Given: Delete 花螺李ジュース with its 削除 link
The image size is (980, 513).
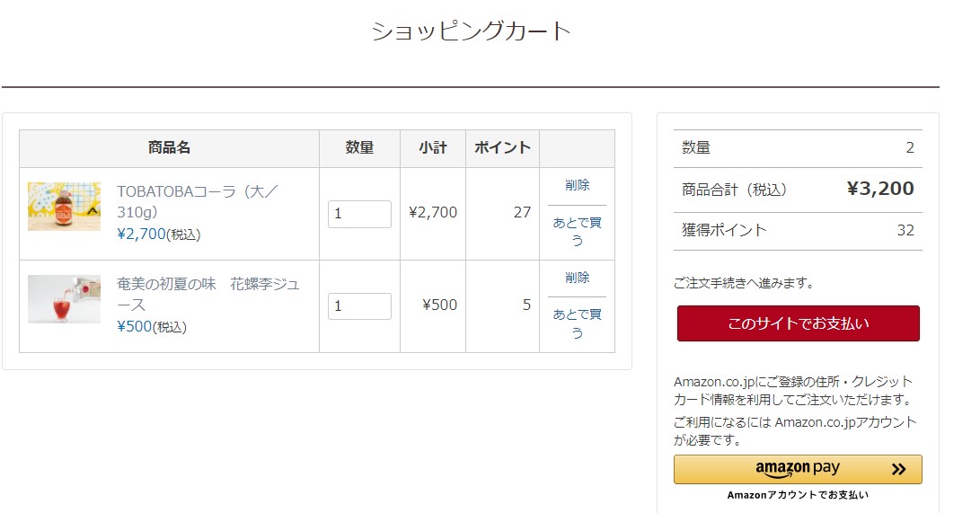Looking at the screenshot, I should (578, 278).
